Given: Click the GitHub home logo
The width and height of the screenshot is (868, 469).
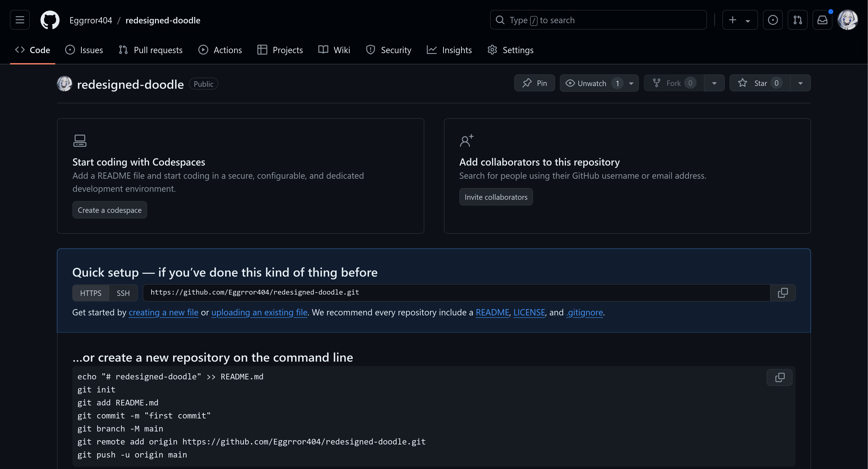Looking at the screenshot, I should pyautogui.click(x=50, y=20).
